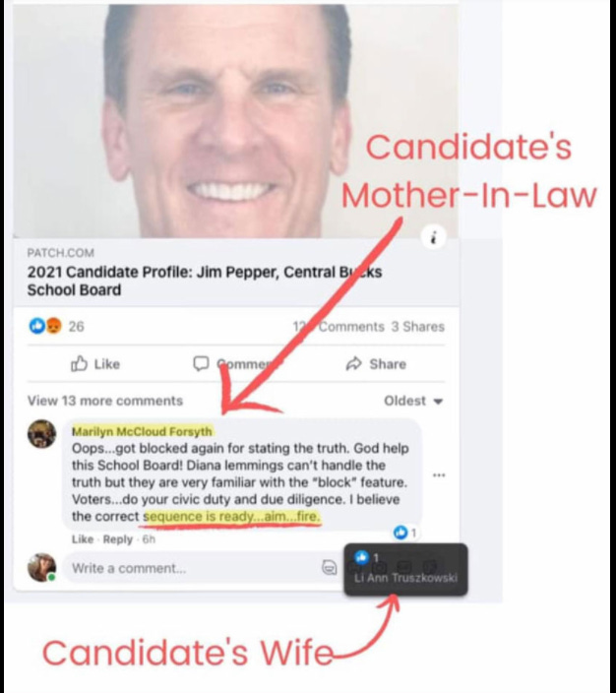Viewport: 616px width, 693px height.
Task: Open Marilyn McCloud Forsyth's profile picture
Action: click(x=42, y=433)
